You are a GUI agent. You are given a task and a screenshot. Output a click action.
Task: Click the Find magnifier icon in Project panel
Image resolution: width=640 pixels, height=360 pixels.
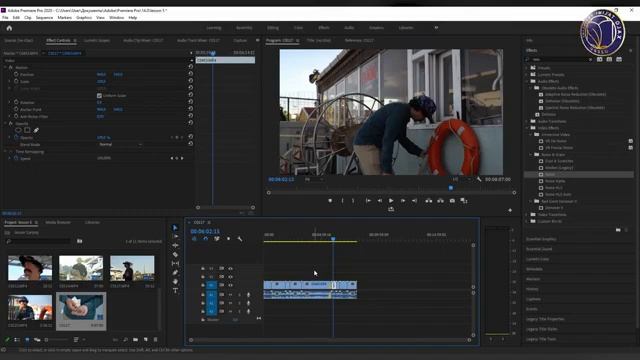pos(125,340)
